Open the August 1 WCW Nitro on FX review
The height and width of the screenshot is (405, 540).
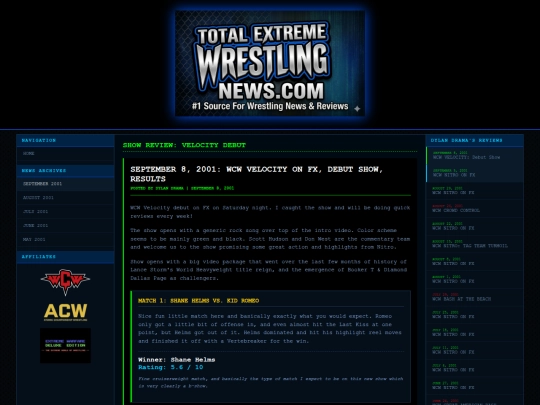pyautogui.click(x=475, y=279)
